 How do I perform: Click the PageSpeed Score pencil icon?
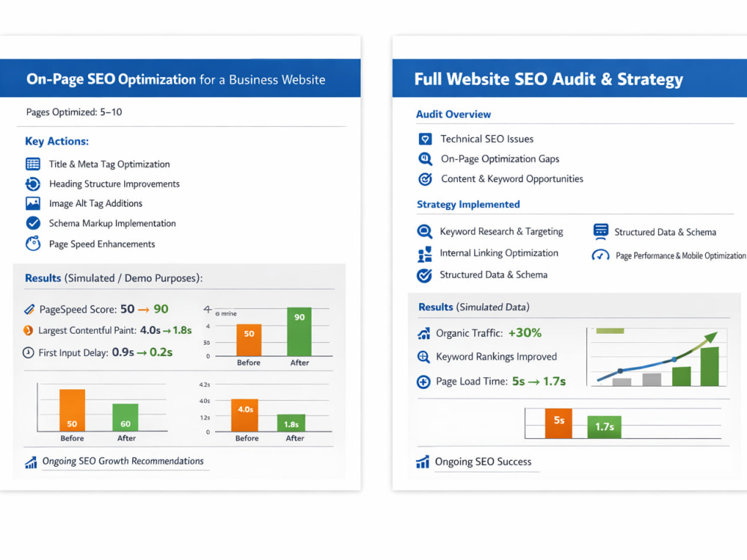29,310
